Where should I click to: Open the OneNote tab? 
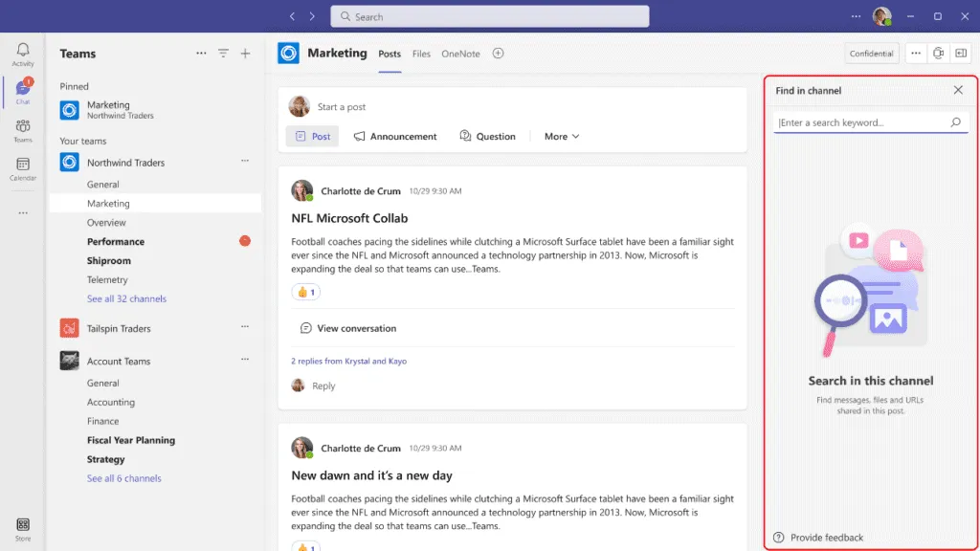[x=460, y=55]
